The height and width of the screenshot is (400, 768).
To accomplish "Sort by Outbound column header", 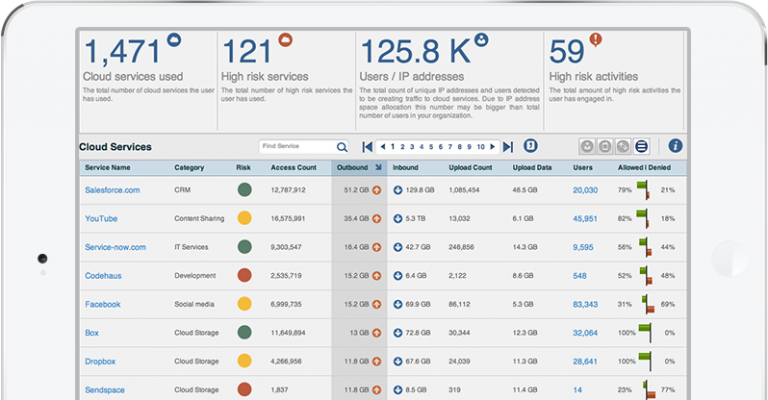I will pyautogui.click(x=352, y=168).
